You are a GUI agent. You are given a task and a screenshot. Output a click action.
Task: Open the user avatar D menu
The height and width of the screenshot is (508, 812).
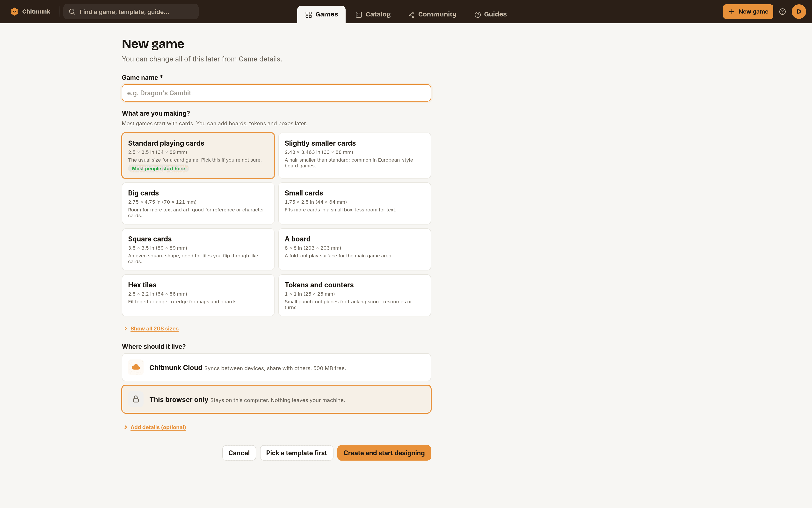pyautogui.click(x=798, y=12)
